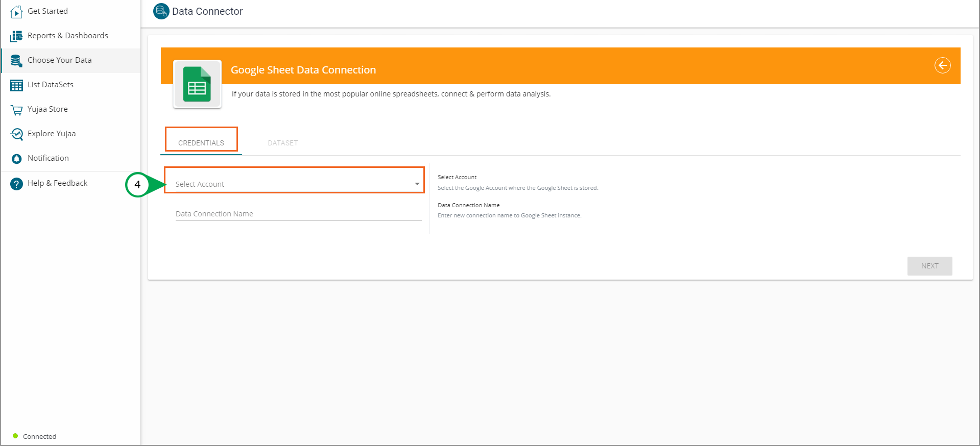Click the Google Sheets logo icon

[197, 85]
